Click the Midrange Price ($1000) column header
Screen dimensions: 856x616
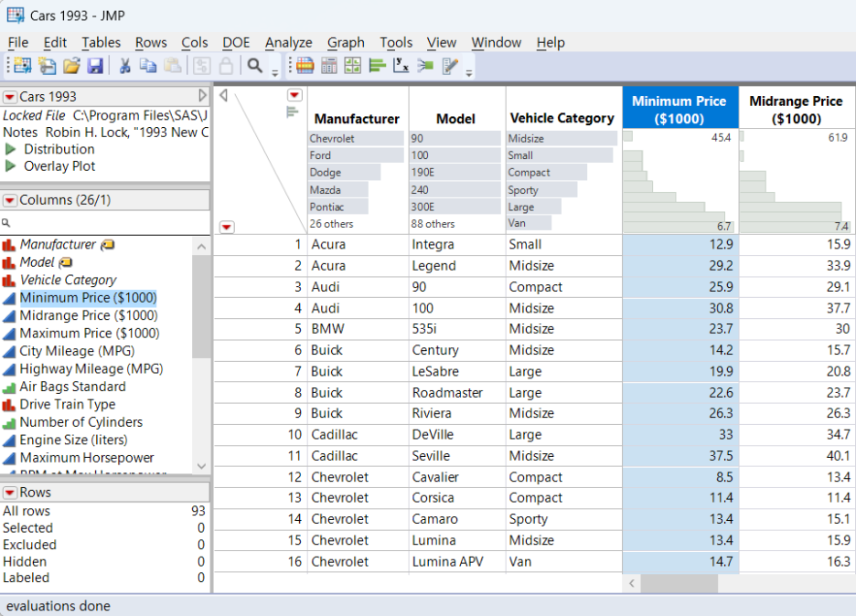[x=796, y=109]
